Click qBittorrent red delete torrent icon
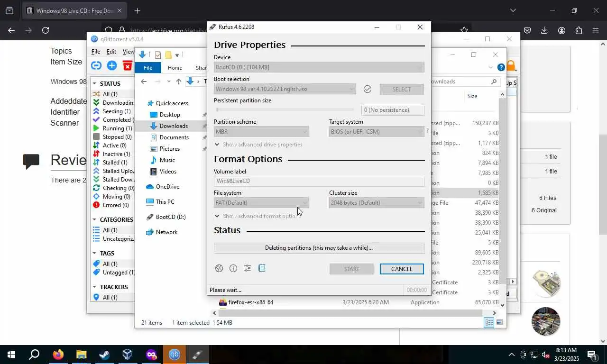 [128, 65]
